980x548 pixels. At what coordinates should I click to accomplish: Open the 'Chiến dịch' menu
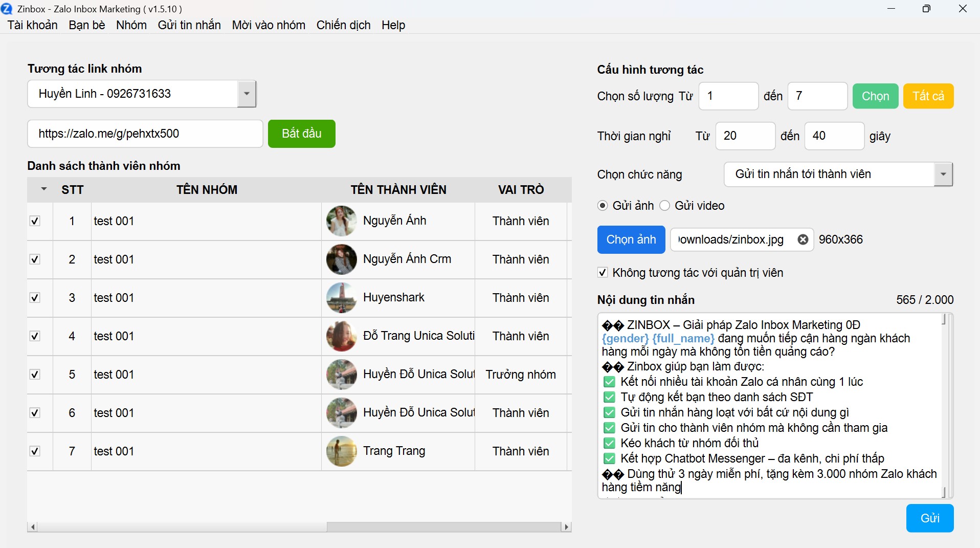(343, 25)
